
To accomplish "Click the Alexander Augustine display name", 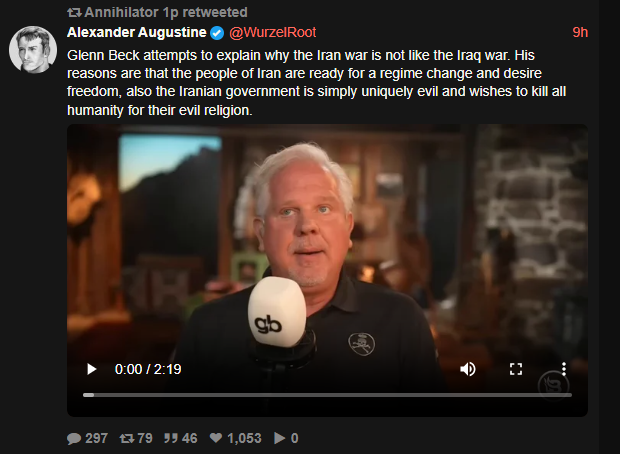I will point(136,32).
